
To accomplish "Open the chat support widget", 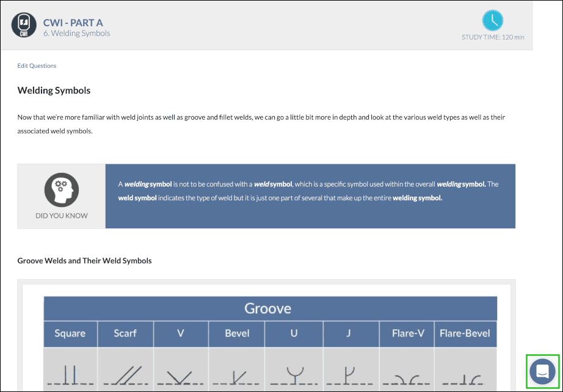I will tap(542, 371).
